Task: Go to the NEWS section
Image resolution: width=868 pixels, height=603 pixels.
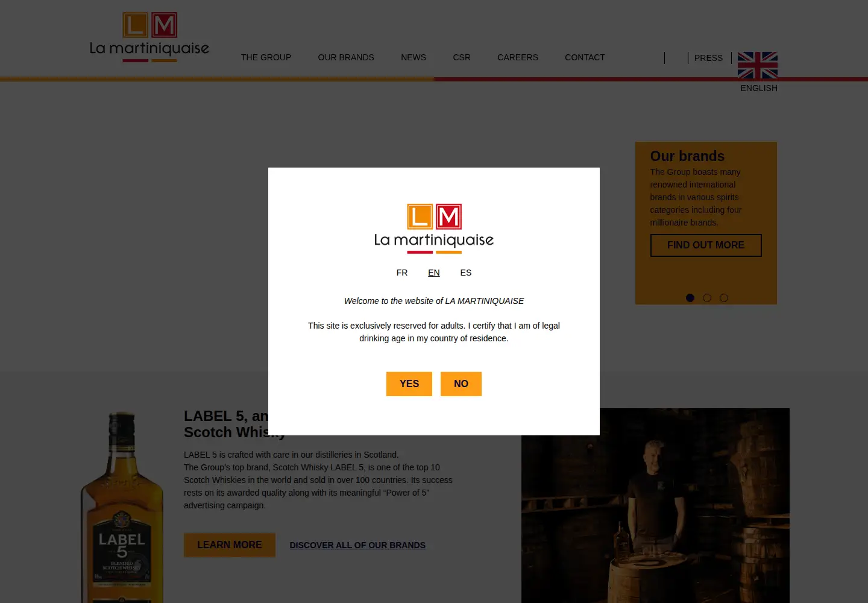Action: (x=414, y=57)
